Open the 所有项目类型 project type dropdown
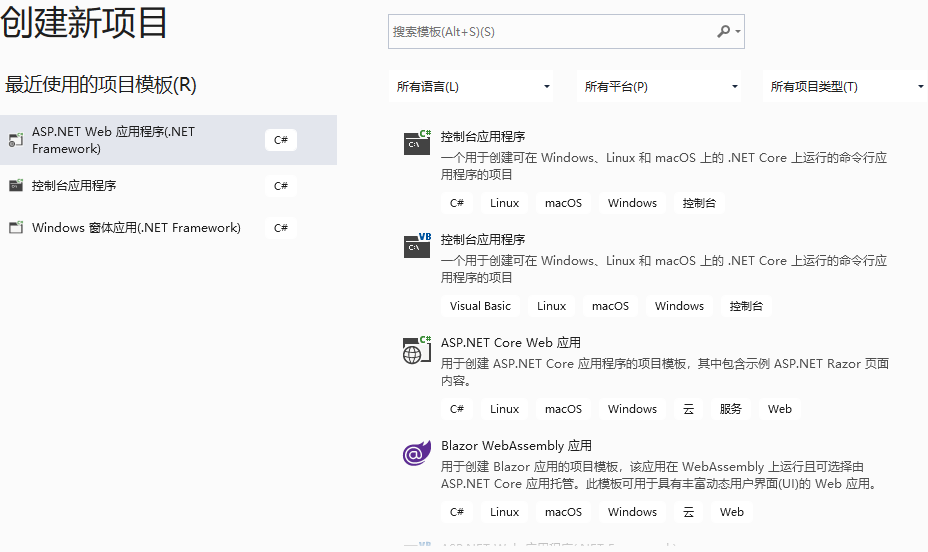 846,86
